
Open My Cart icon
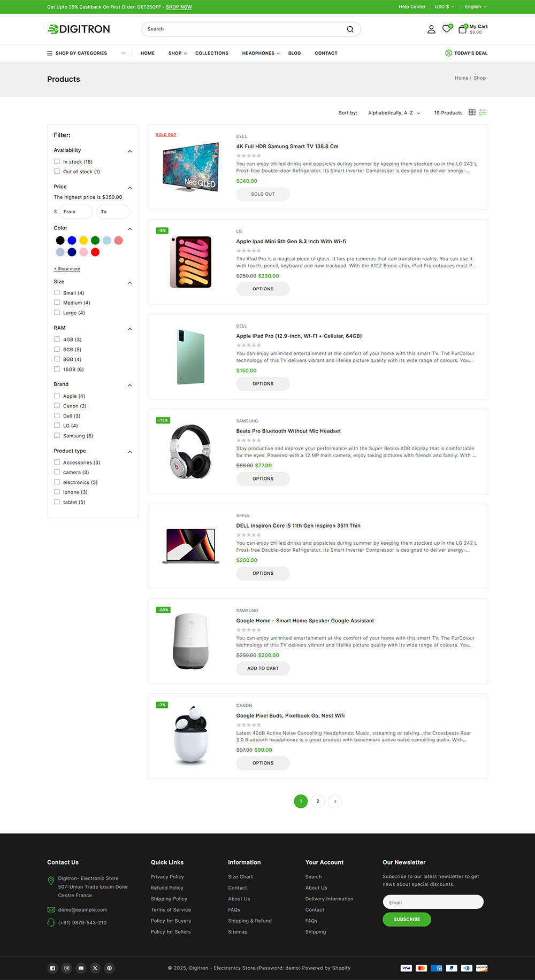click(462, 29)
